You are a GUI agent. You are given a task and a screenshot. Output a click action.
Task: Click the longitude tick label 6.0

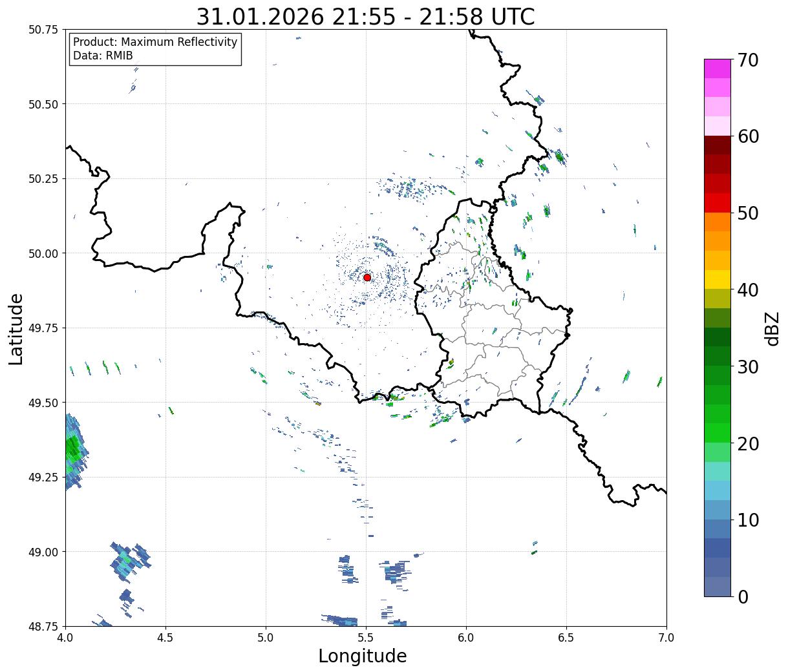466,638
